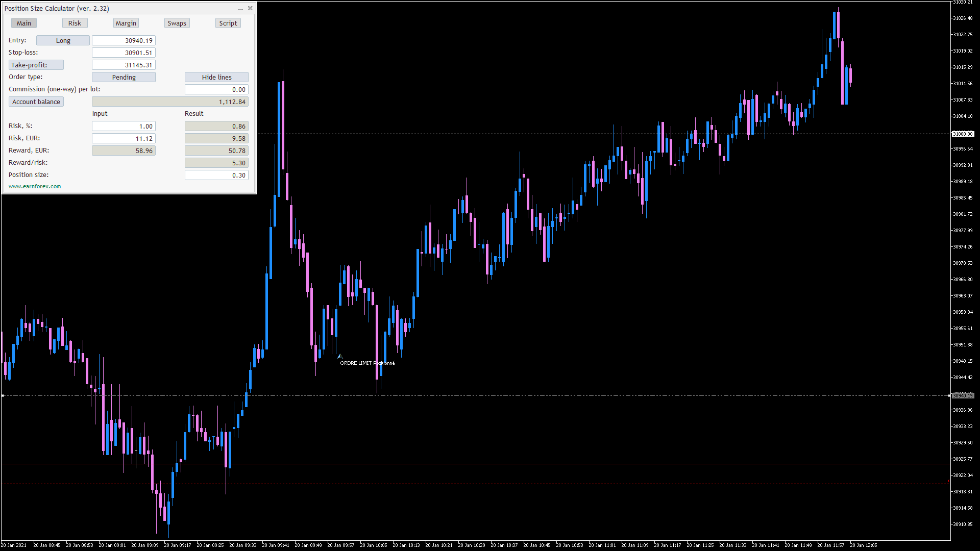The image size is (980, 551).
Task: Close the Position Size Calculator panel
Action: pyautogui.click(x=250, y=8)
